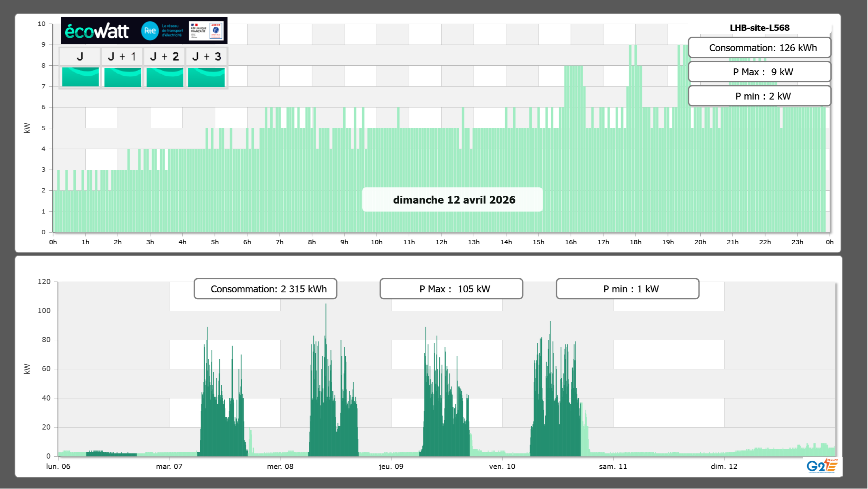The image size is (868, 489).
Task: Click the green signal under J + 1
Action: coord(122,77)
